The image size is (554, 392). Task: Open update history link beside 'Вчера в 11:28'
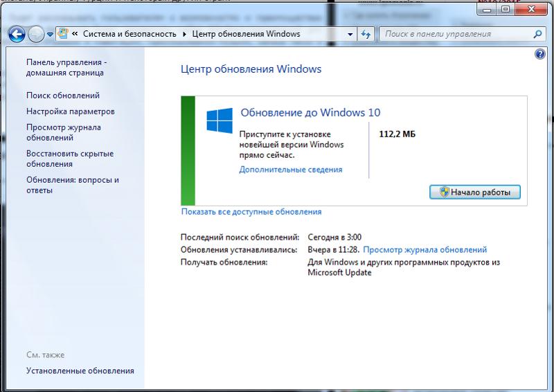tap(425, 249)
